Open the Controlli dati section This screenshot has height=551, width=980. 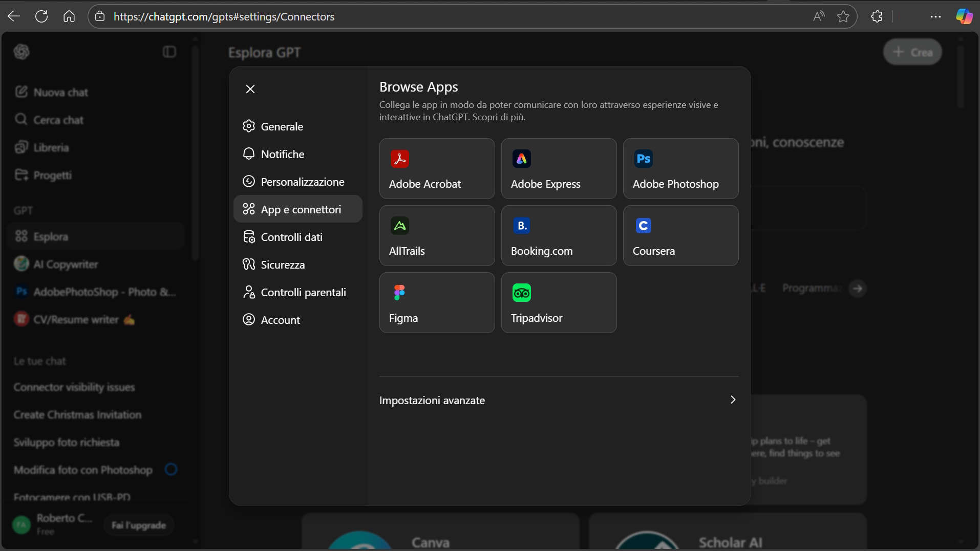pyautogui.click(x=291, y=237)
